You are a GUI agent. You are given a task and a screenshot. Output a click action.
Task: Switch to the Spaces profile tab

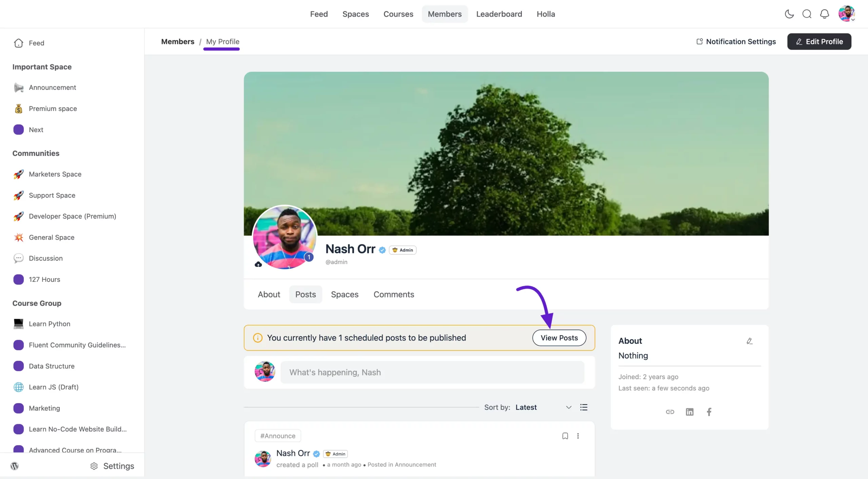pyautogui.click(x=344, y=294)
